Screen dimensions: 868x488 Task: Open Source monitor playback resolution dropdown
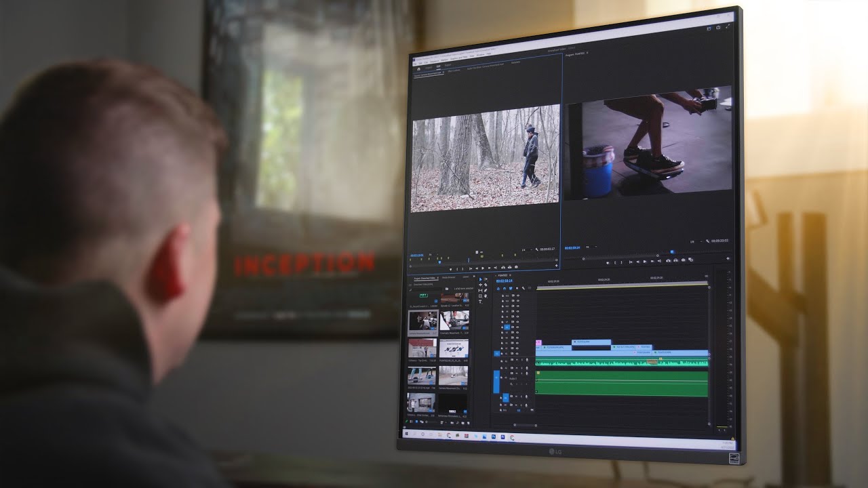[x=526, y=249]
